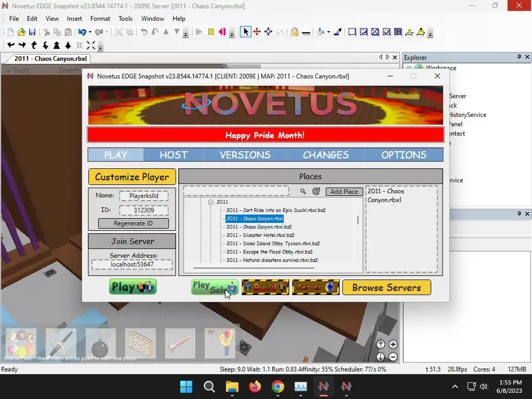
Task: Switch to the OPTIONS tab
Action: [x=404, y=155]
